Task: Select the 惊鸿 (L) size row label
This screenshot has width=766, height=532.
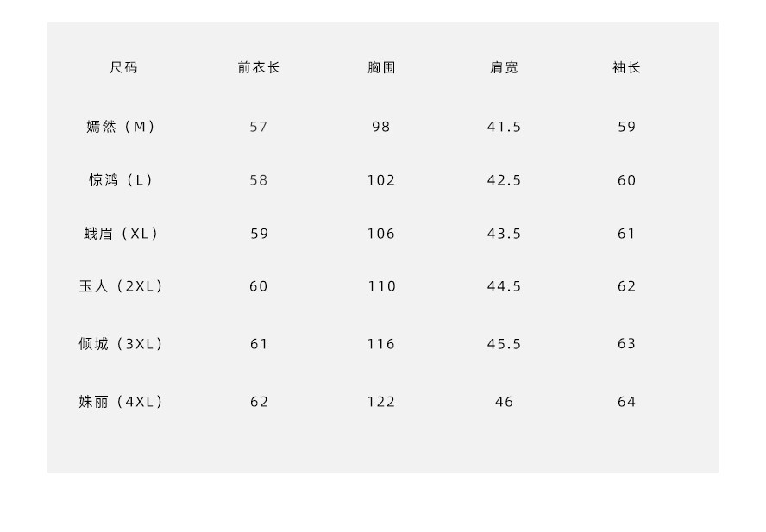Action: click(122, 180)
